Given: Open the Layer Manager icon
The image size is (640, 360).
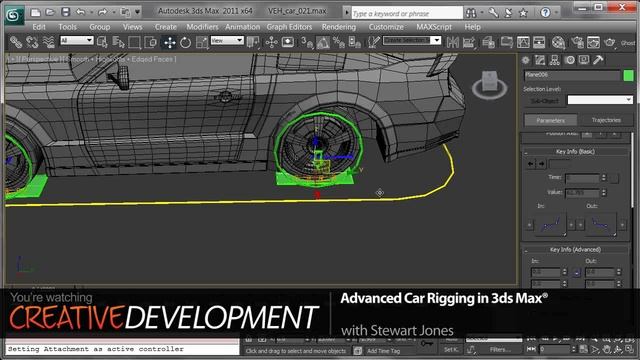Looking at the screenshot, I should coord(488,42).
